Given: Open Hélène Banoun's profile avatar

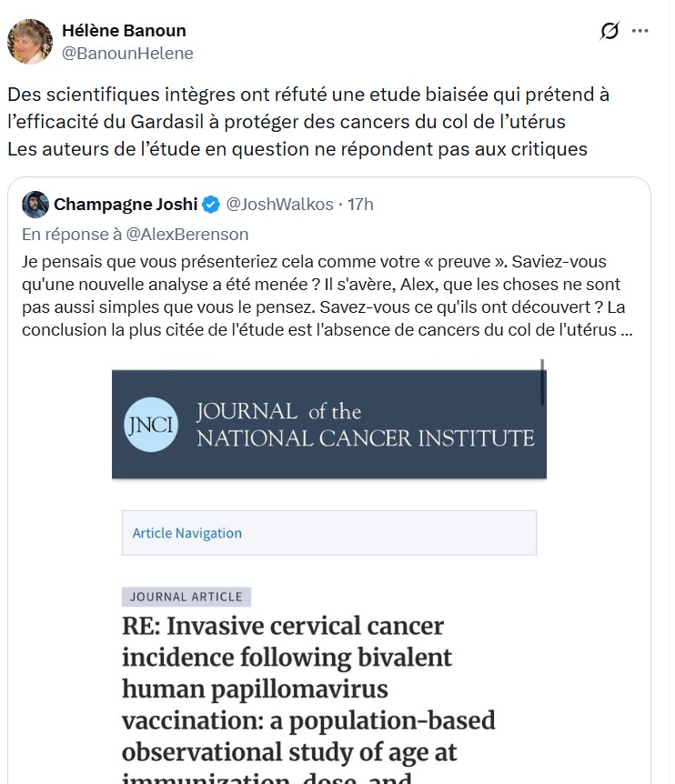Looking at the screenshot, I should (30, 42).
